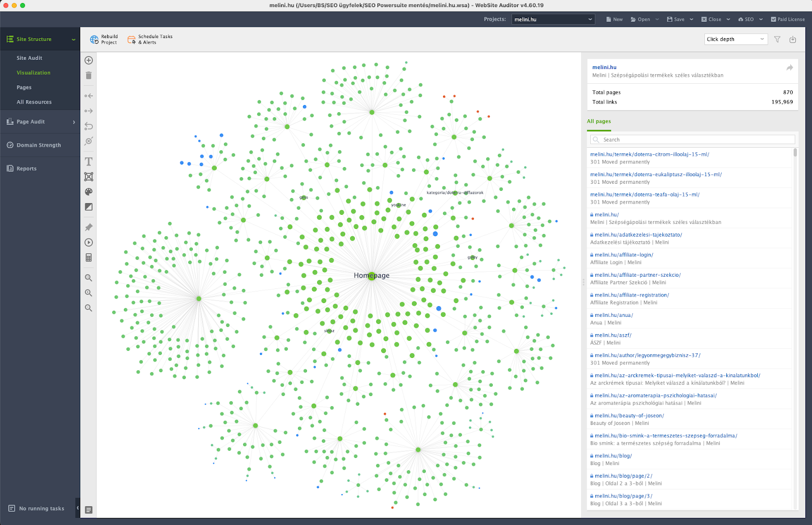Open melini.hu/affiliate-login/ link
Viewport: 812px width, 525px height.
point(624,255)
